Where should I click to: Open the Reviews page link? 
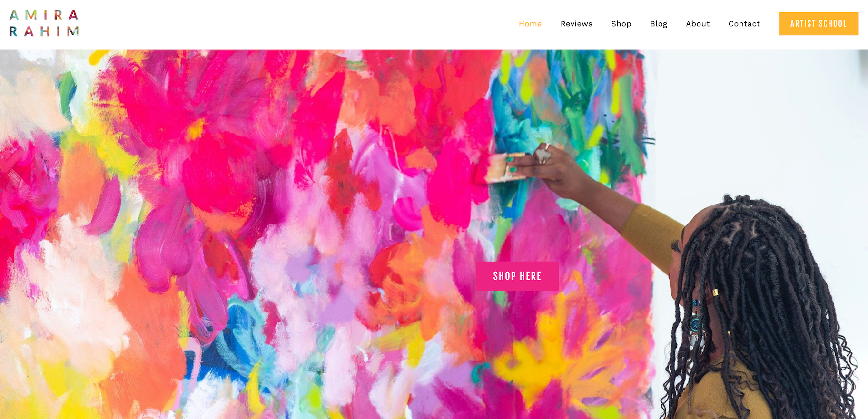pos(576,24)
